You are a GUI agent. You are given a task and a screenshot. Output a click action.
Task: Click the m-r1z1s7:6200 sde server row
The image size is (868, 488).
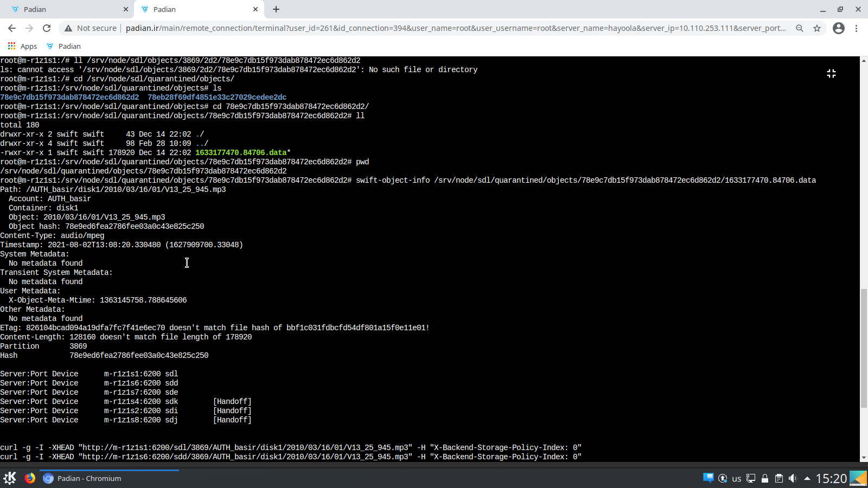pyautogui.click(x=89, y=392)
